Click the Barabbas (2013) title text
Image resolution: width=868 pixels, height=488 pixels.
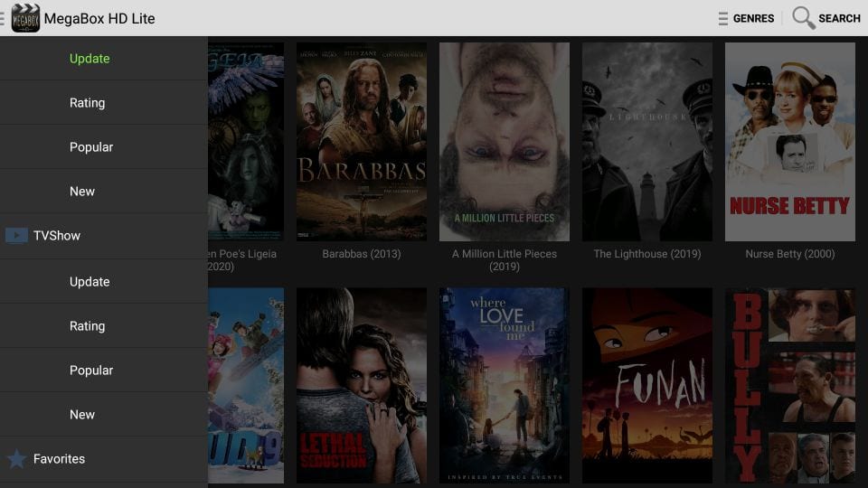tap(362, 254)
